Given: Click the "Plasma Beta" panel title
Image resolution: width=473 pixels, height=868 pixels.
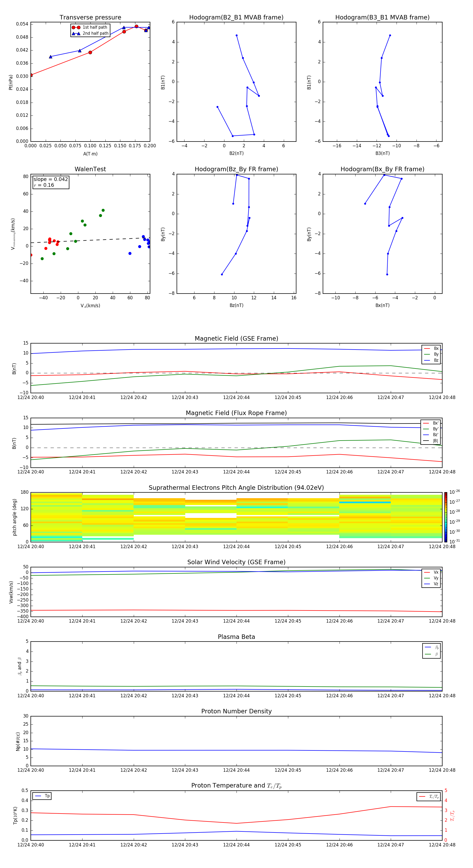Looking at the screenshot, I should click(x=236, y=637).
